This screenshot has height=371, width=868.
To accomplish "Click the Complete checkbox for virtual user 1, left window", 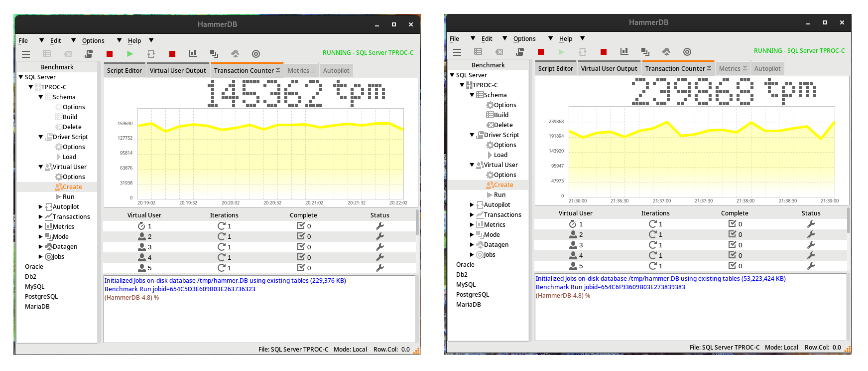I will coord(301,226).
